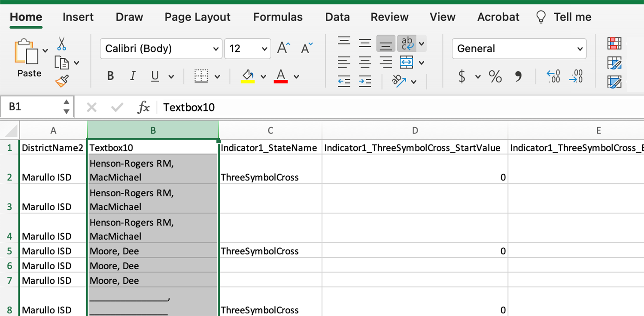The height and width of the screenshot is (316, 644).
Task: Open the font size 12 dropdown
Action: 264,49
